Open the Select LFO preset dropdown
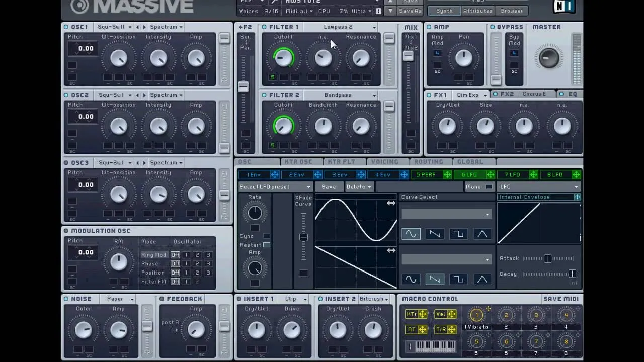This screenshot has width=644, height=362. click(275, 187)
